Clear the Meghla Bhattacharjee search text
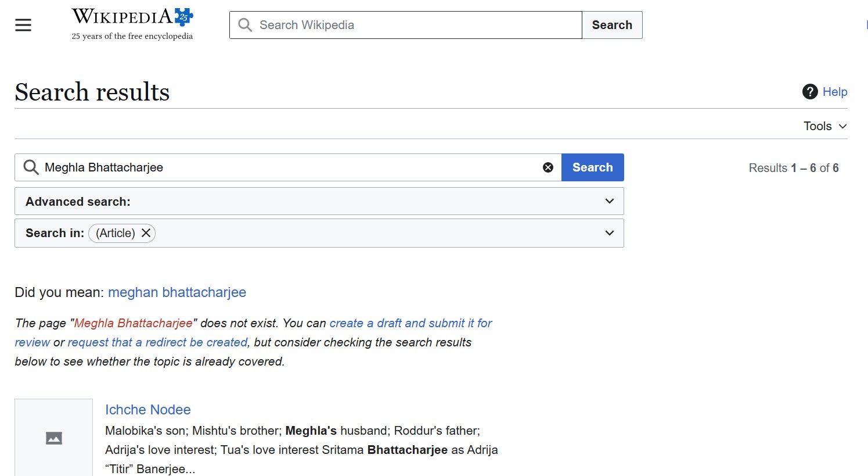Screen dimensions: 868x476 548,167
